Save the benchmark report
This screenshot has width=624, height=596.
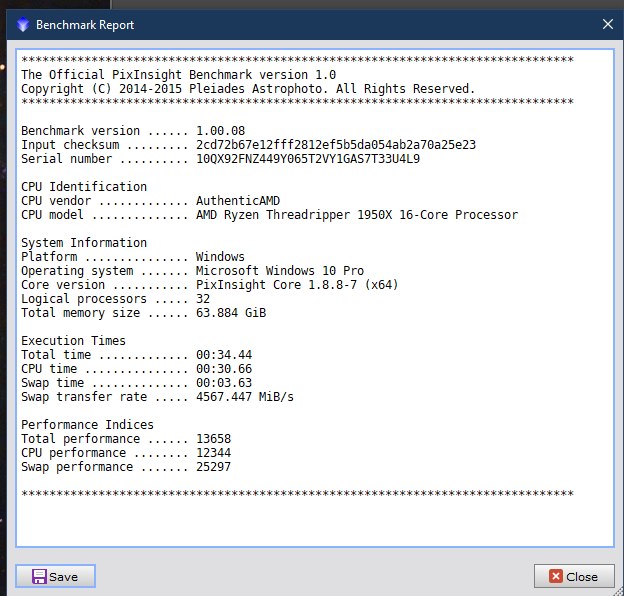(55, 576)
